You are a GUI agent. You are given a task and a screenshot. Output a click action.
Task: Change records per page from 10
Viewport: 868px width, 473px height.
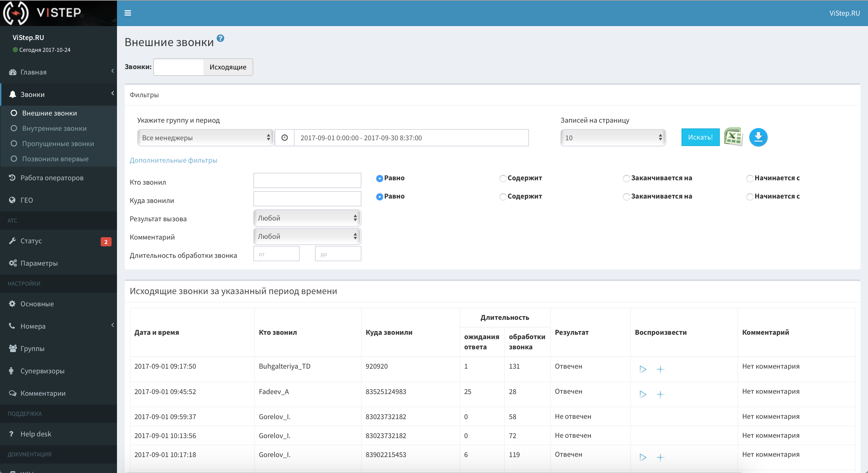click(x=612, y=138)
